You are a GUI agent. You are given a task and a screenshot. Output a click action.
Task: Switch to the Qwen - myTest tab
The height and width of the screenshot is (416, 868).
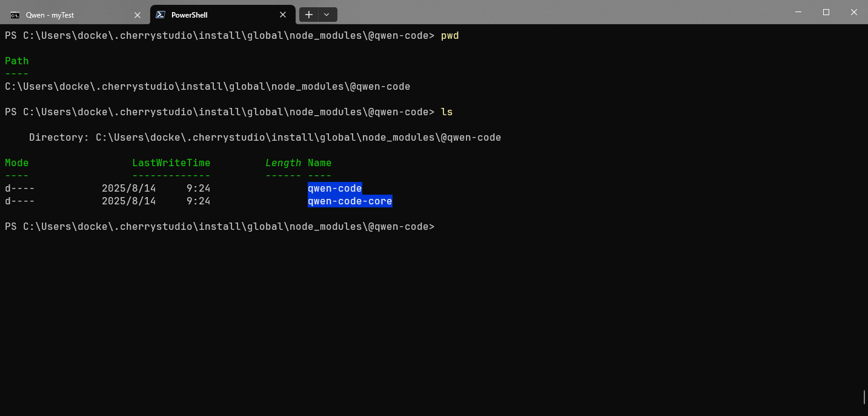pos(76,15)
